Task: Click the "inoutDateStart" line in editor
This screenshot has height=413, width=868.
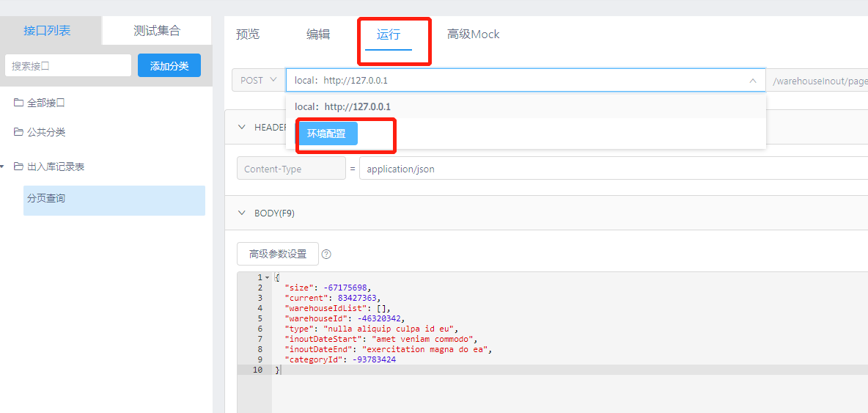Action: click(380, 339)
